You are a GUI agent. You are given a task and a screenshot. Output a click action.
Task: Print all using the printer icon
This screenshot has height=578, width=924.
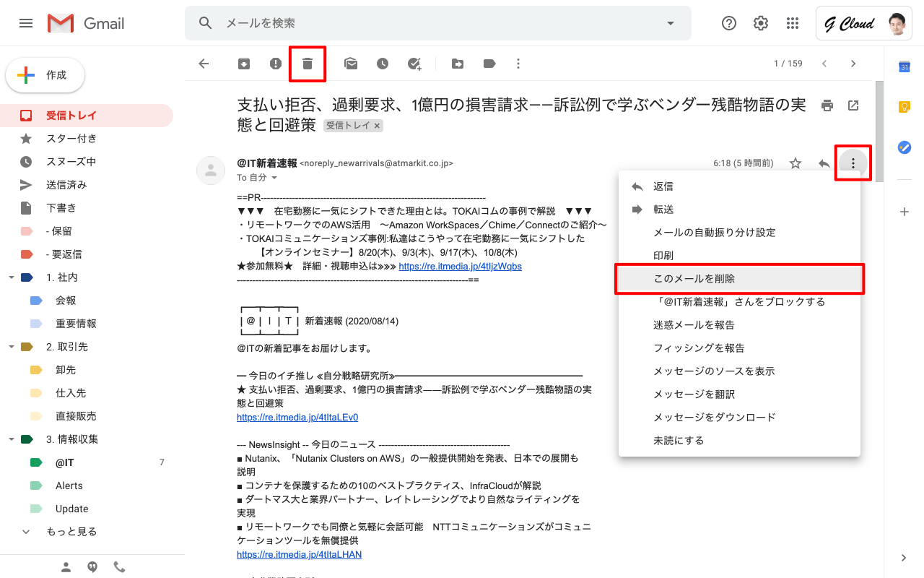pos(827,105)
